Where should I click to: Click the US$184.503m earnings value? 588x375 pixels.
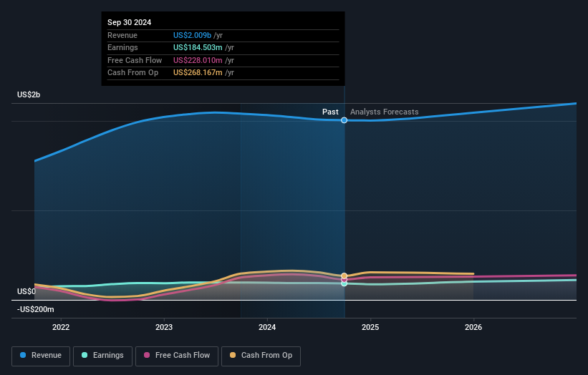(x=198, y=47)
